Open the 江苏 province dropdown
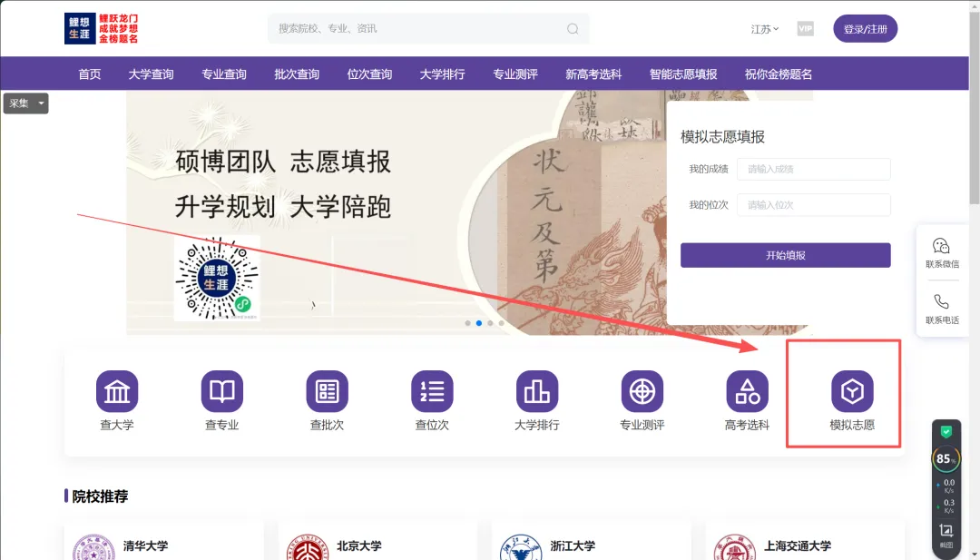Screen dimensions: 980x560 (765, 29)
